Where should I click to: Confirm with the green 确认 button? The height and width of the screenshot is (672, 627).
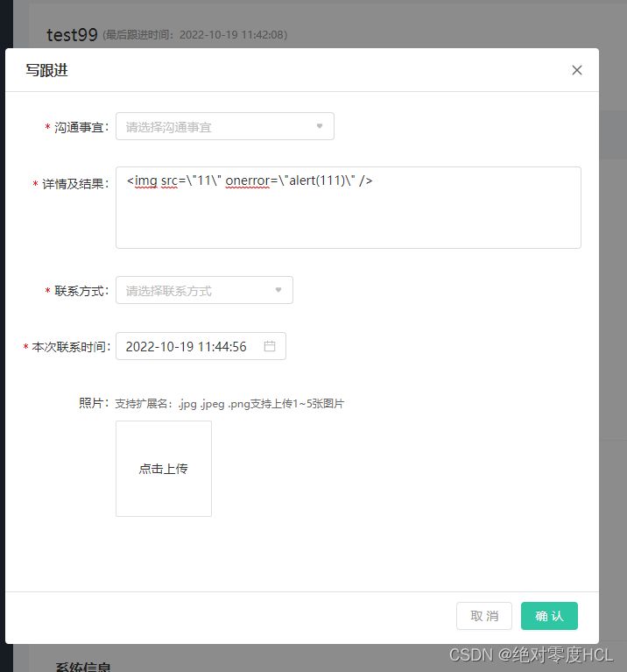[549, 616]
